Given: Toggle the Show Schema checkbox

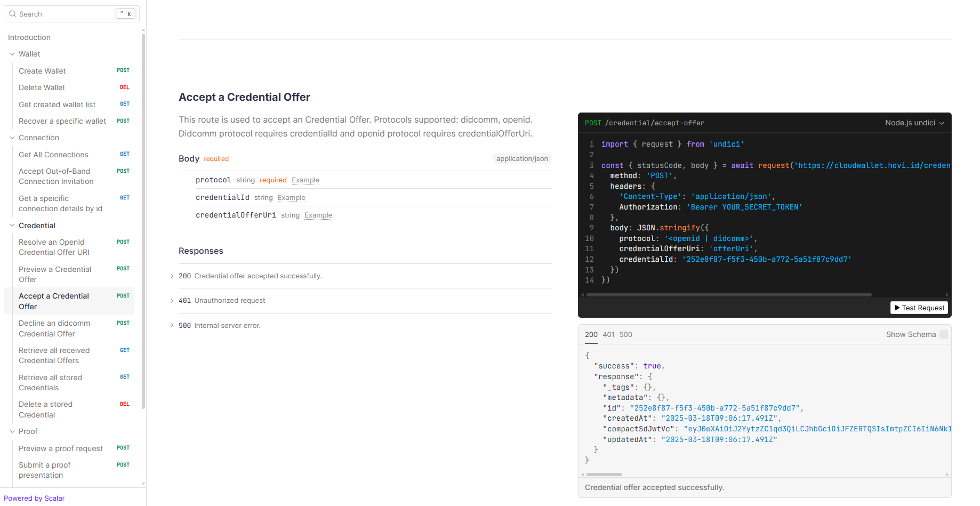Looking at the screenshot, I should pos(943,334).
